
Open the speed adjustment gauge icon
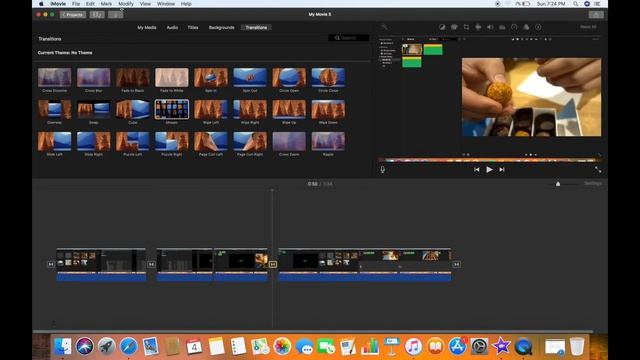click(x=514, y=27)
